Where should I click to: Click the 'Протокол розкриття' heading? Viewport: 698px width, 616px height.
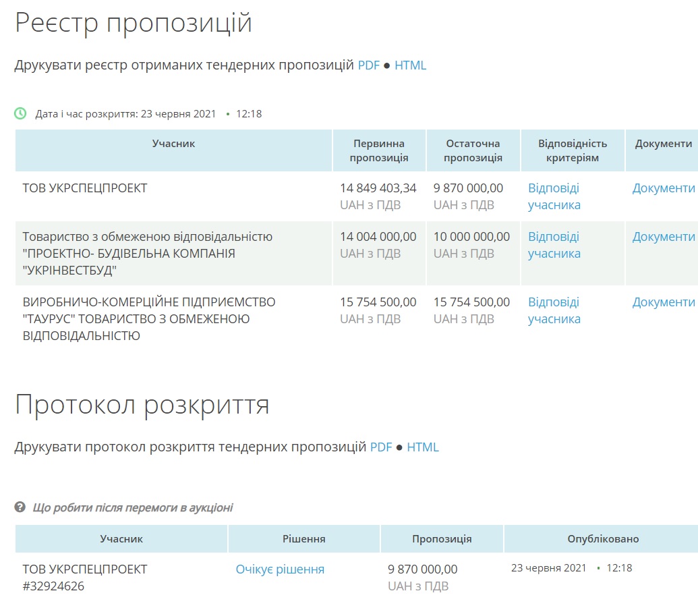tap(142, 405)
